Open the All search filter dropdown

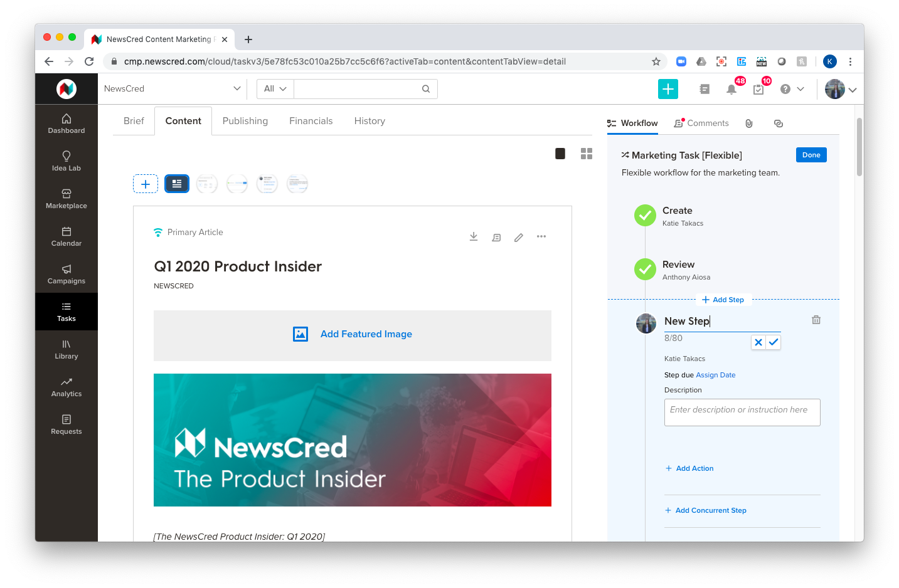click(x=275, y=89)
